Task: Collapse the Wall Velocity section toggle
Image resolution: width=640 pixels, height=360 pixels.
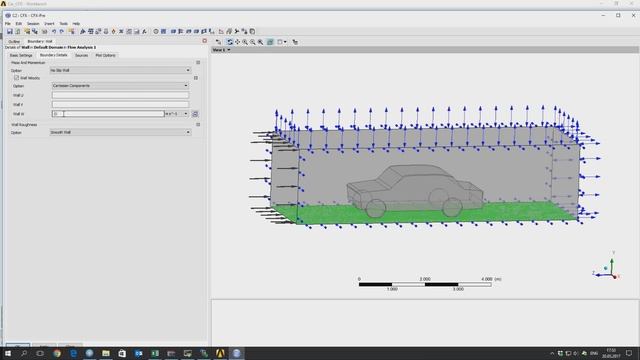Action: 196,78
